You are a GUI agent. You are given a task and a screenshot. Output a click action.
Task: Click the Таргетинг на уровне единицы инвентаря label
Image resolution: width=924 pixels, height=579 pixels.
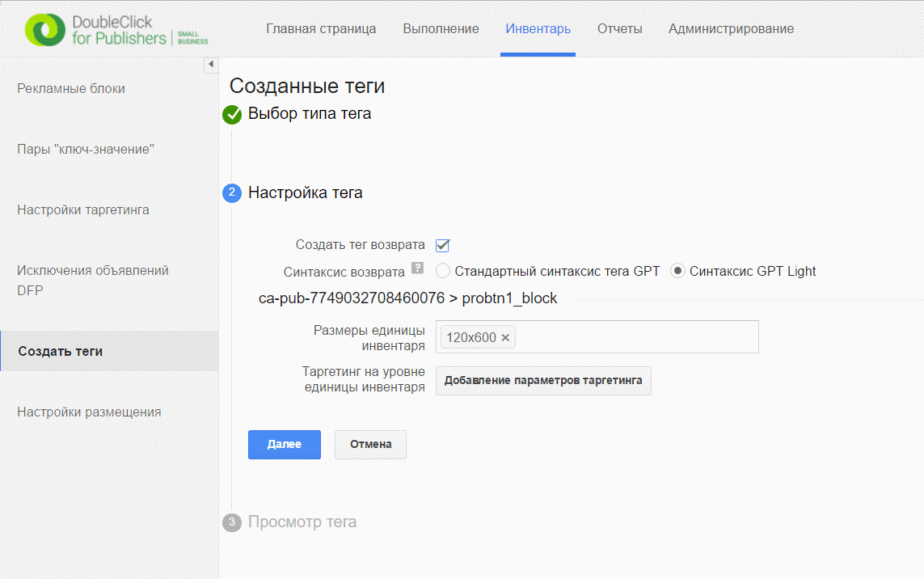[364, 379]
